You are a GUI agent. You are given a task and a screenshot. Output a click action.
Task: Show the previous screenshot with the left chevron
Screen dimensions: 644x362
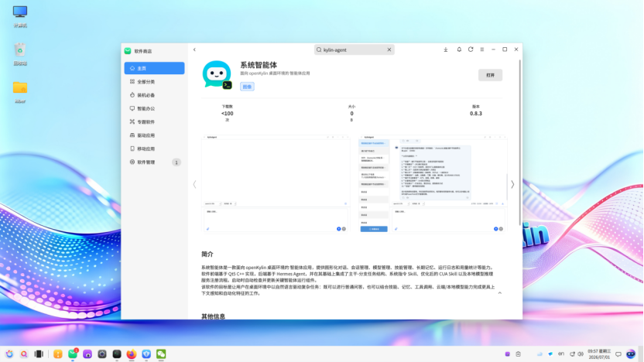(195, 184)
